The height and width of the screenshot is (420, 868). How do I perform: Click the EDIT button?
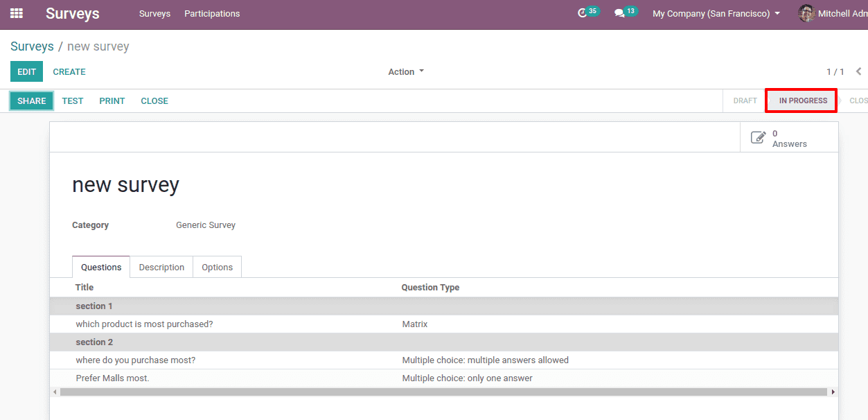[x=26, y=71]
